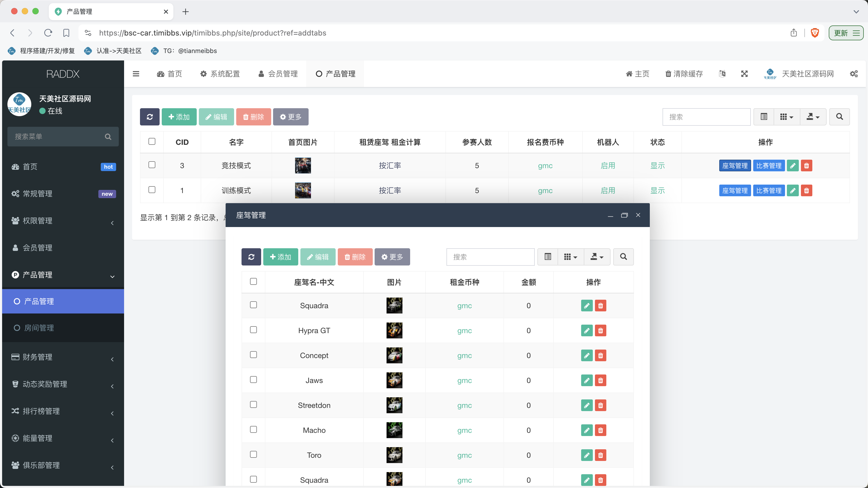Click the 搜索 input in 座驾管理 dialog
Viewport: 868px width, 488px height.
[x=490, y=257]
